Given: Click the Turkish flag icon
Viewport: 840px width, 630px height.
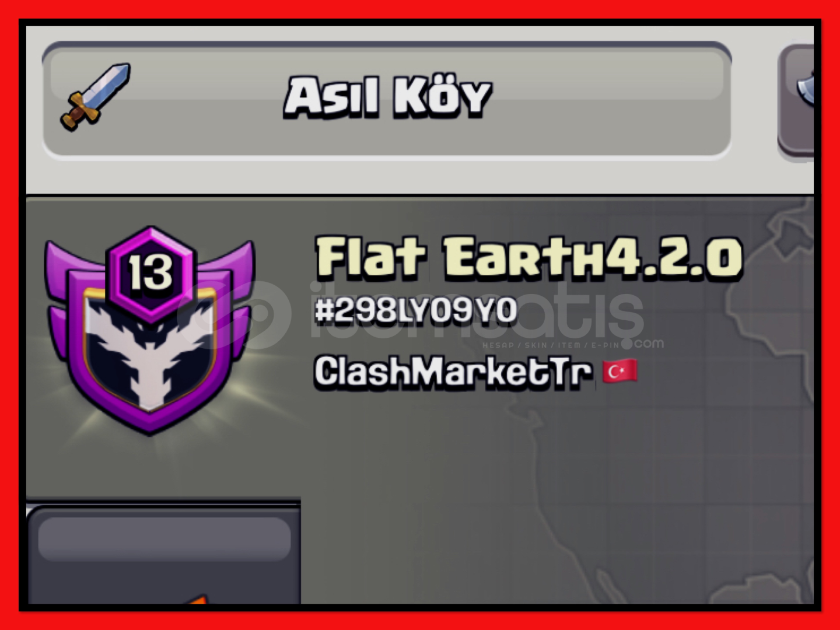Looking at the screenshot, I should click(x=620, y=371).
